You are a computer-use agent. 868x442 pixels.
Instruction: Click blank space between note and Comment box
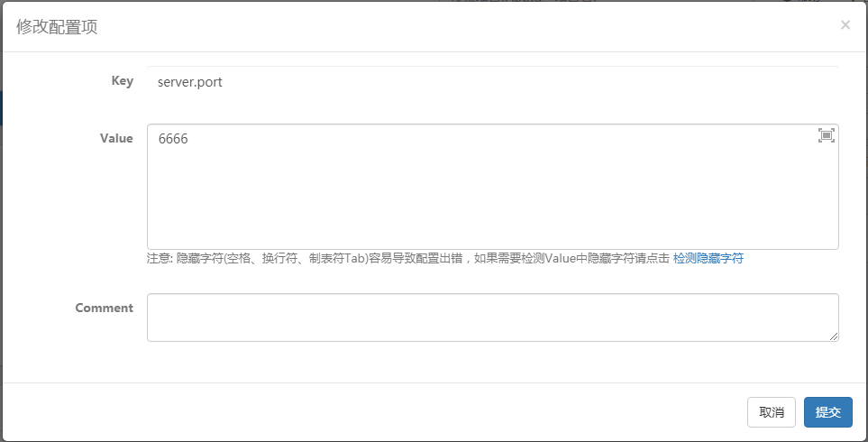pos(493,280)
